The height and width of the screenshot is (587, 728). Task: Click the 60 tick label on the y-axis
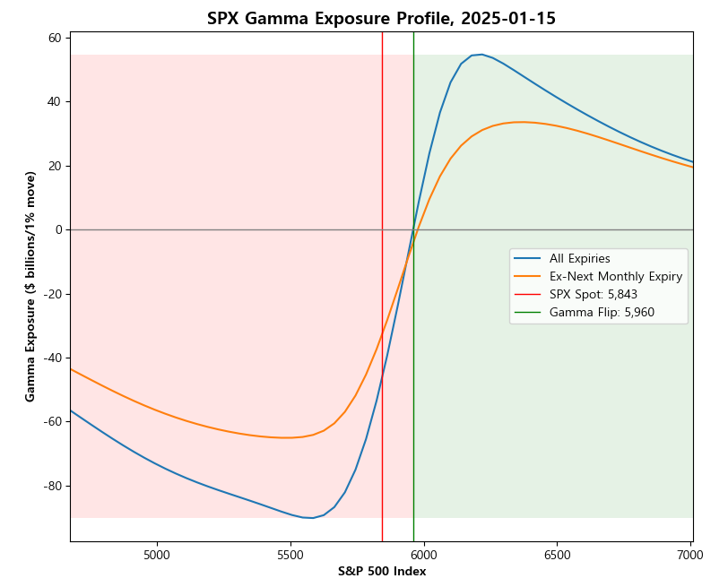click(54, 38)
